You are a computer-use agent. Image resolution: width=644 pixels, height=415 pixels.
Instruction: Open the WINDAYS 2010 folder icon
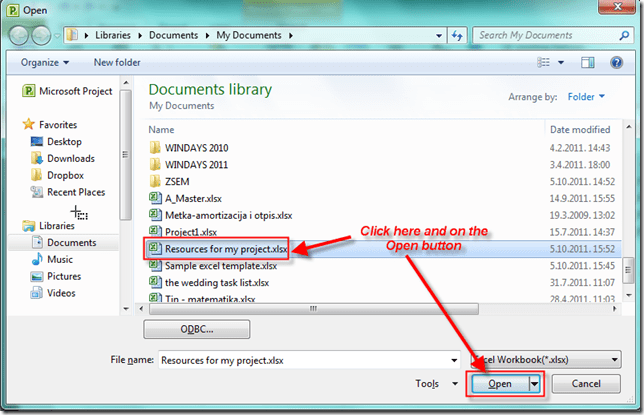tap(155, 147)
